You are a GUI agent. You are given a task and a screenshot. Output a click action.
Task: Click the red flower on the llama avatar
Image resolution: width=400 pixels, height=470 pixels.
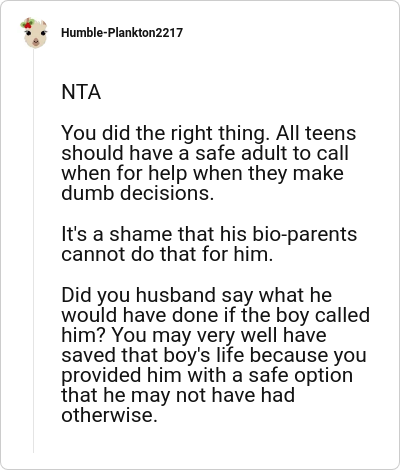[28, 23]
